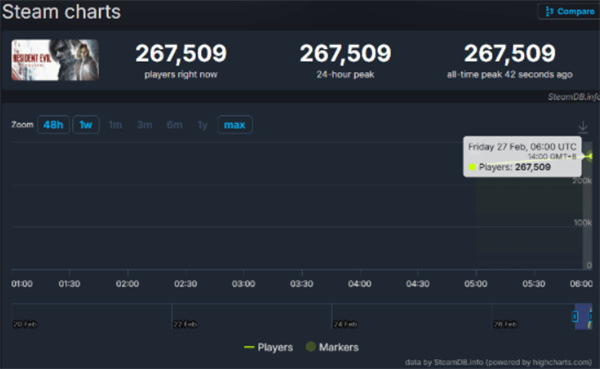
Task: Click the 24 Feb navigator position
Action: point(345,324)
